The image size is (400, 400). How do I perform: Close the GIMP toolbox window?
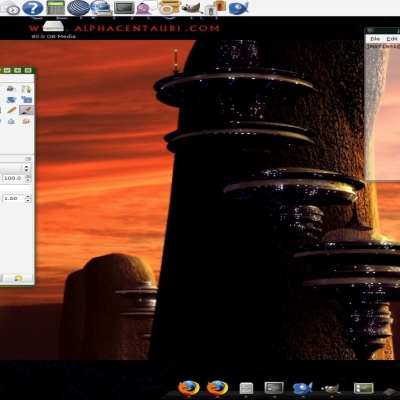pos(28,70)
